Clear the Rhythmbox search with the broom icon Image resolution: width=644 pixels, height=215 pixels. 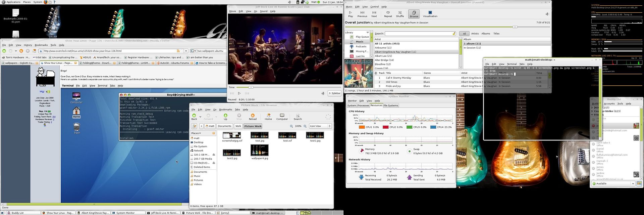click(x=454, y=34)
